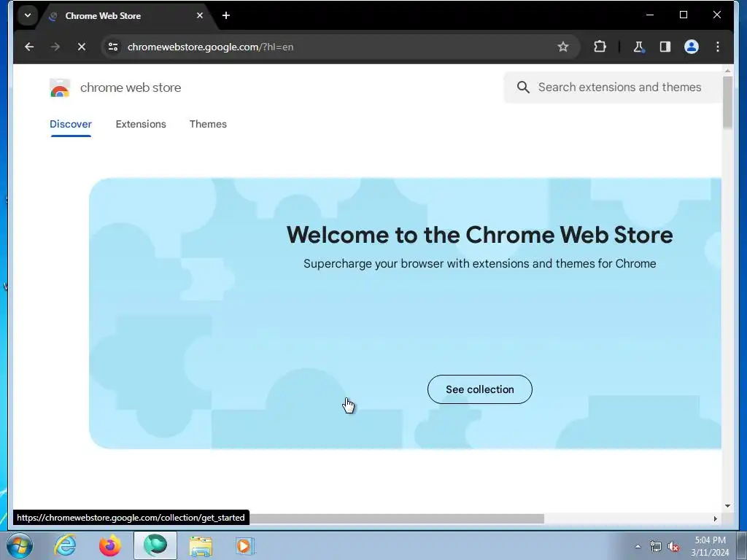Click the network tray icon
Screen dimensions: 747x560
pos(656,546)
